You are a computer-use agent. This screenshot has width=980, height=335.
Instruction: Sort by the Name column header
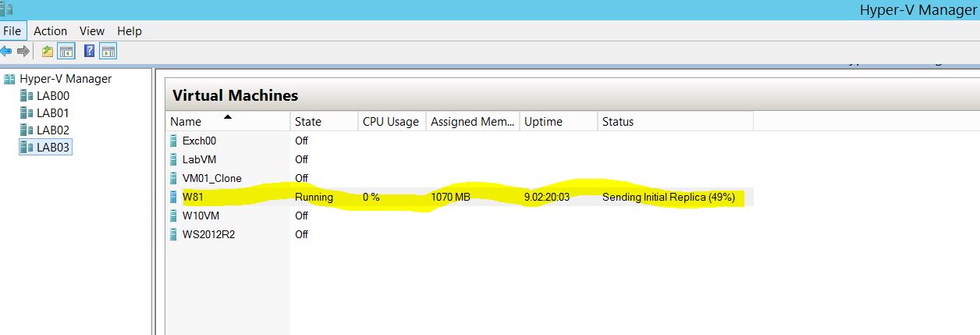tap(186, 122)
